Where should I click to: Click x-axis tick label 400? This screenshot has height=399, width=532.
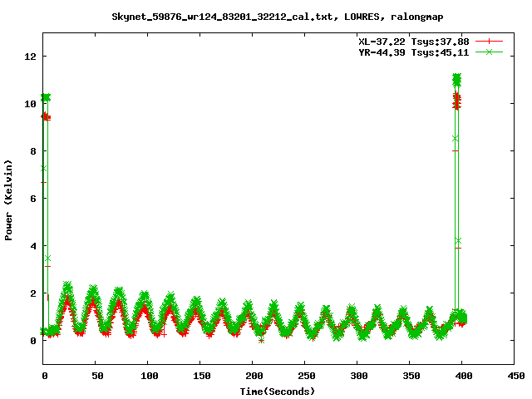[x=464, y=376]
